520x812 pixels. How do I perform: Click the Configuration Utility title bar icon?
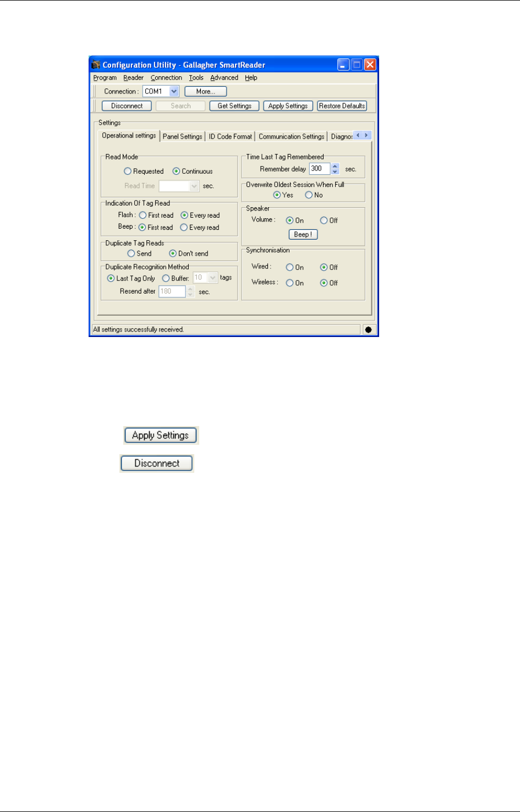96,65
